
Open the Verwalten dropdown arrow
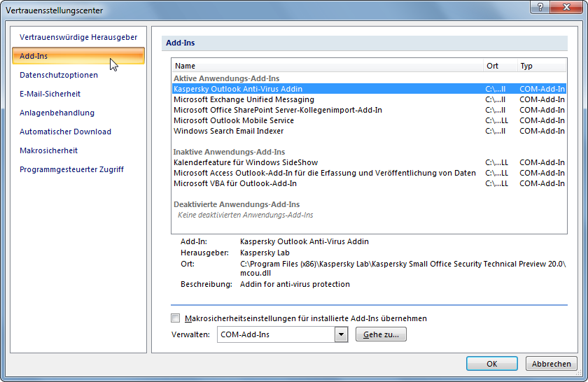point(341,334)
